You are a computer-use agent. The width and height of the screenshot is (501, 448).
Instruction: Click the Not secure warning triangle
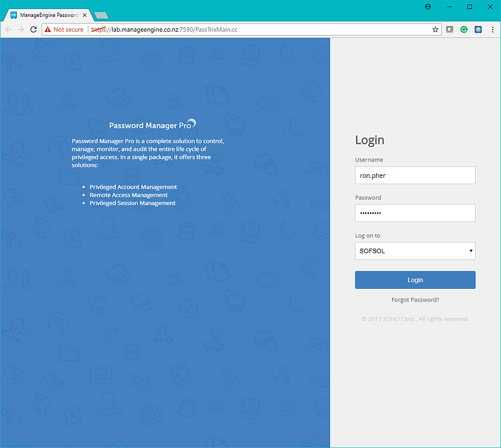point(48,30)
